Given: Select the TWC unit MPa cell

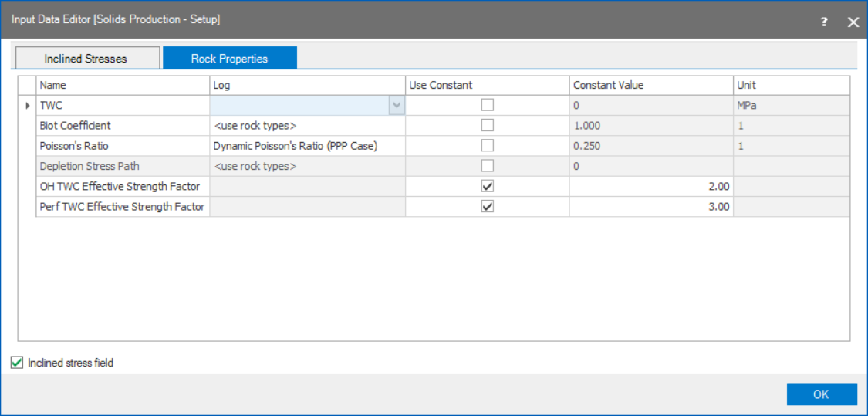Looking at the screenshot, I should click(791, 106).
